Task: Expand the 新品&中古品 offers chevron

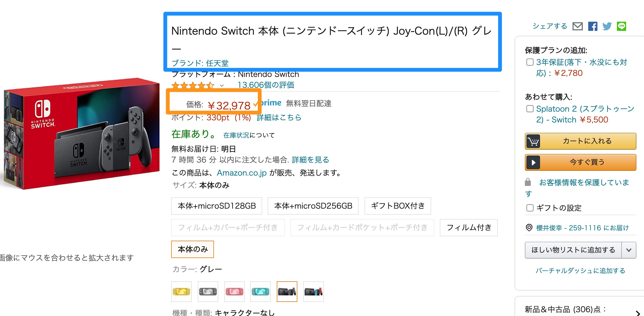Action: coord(638,312)
